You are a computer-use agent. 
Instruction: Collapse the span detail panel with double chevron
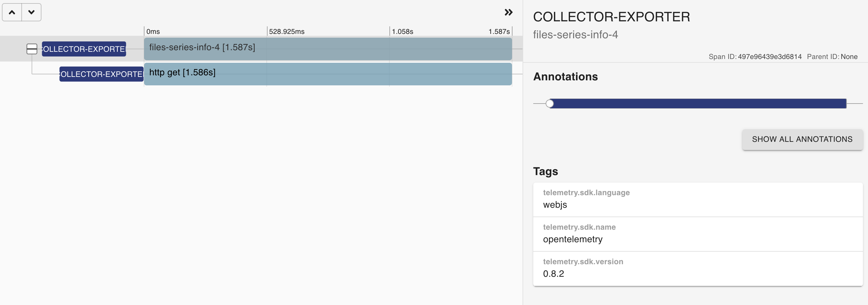click(508, 13)
